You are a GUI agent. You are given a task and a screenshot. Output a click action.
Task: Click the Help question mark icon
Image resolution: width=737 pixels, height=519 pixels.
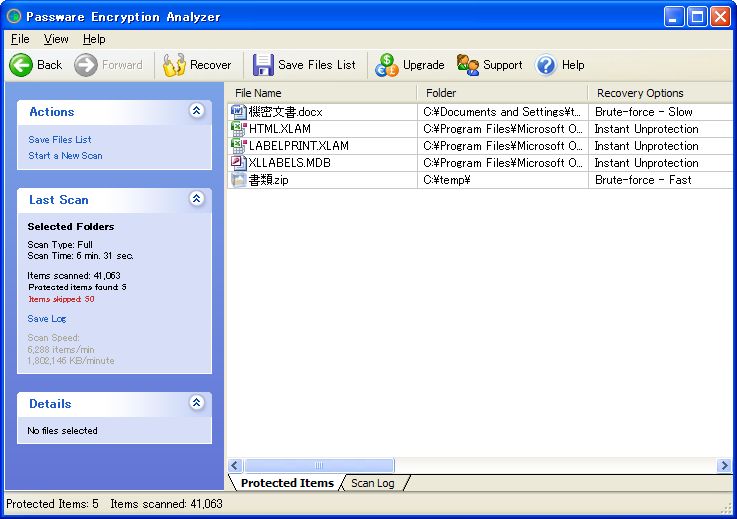coord(546,65)
